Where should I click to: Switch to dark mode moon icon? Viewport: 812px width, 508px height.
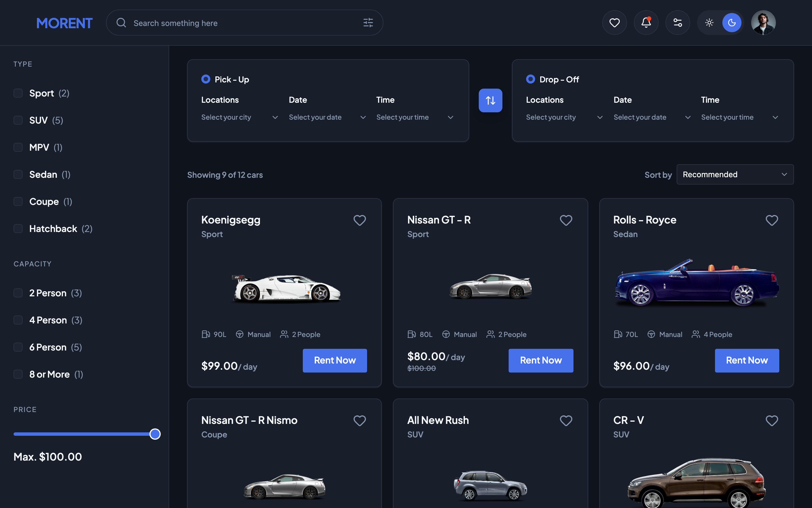pos(732,23)
